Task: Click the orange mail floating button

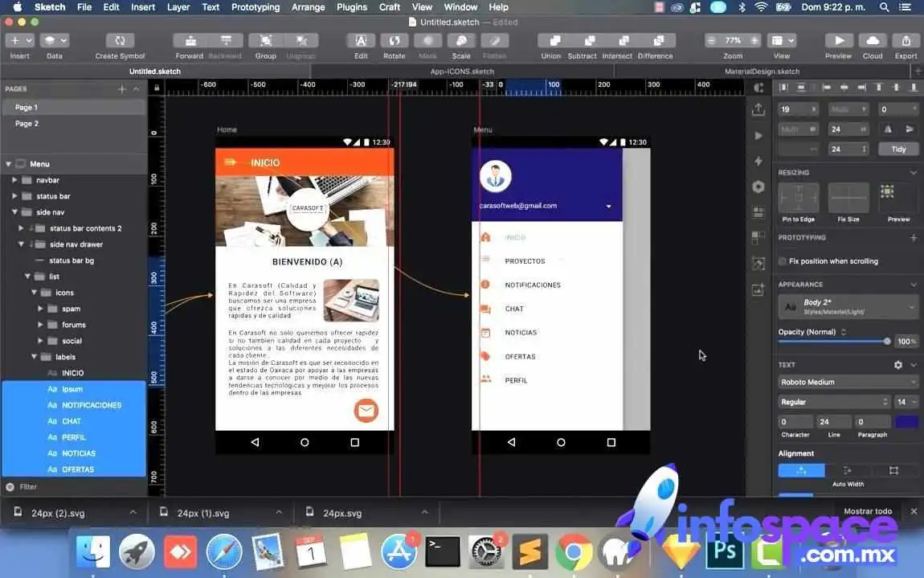Action: (x=366, y=411)
